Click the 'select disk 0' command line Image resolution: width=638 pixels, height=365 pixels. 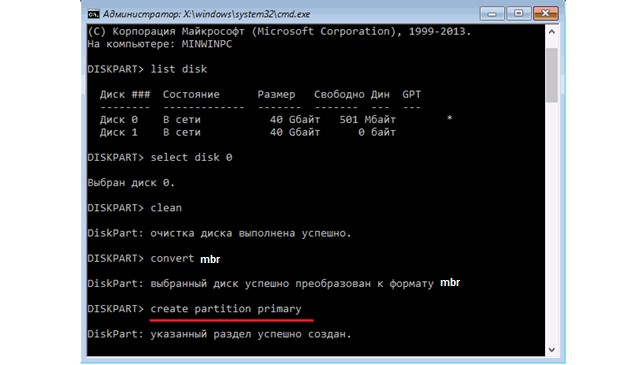click(160, 157)
